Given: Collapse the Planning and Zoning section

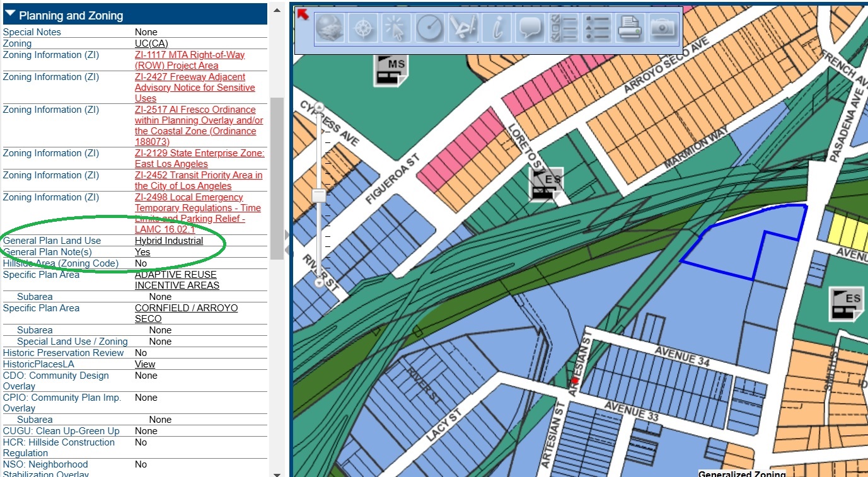Looking at the screenshot, I should pyautogui.click(x=10, y=15).
